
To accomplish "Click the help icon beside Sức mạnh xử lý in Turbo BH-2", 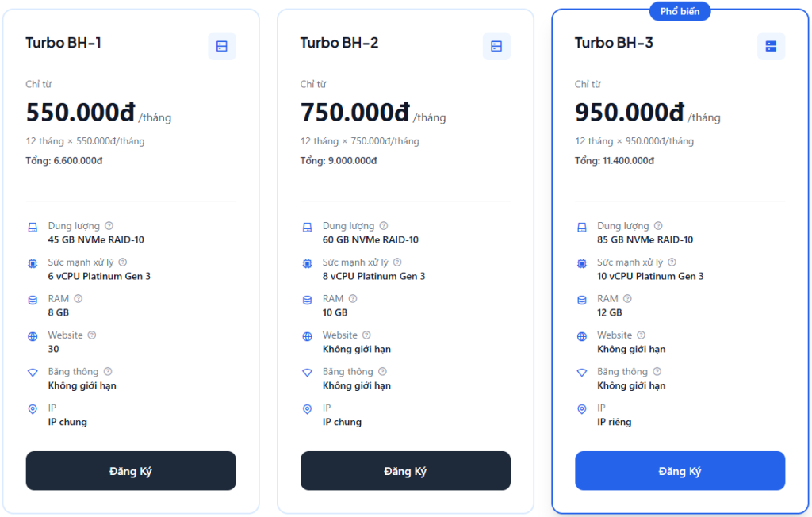I will click(397, 262).
